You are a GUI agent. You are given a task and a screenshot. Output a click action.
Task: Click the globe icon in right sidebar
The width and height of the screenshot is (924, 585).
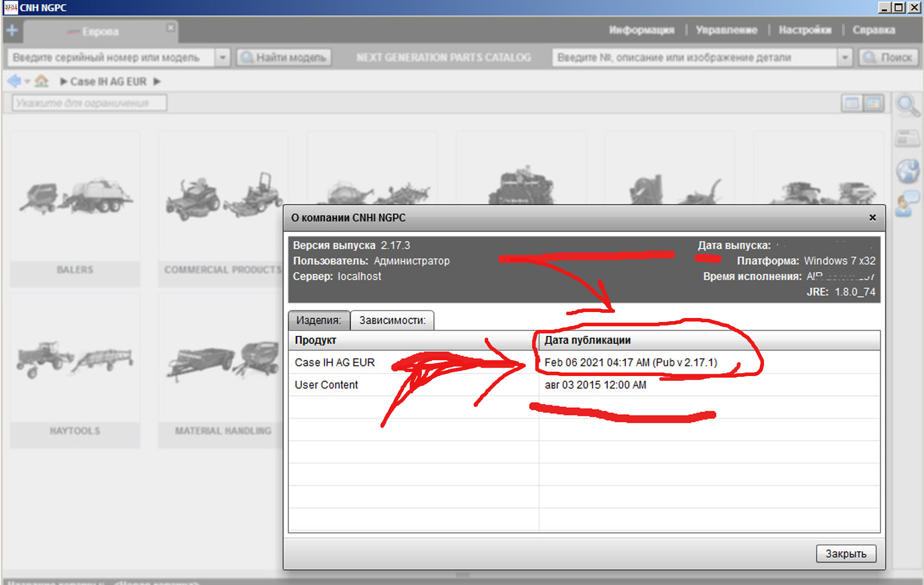[907, 171]
